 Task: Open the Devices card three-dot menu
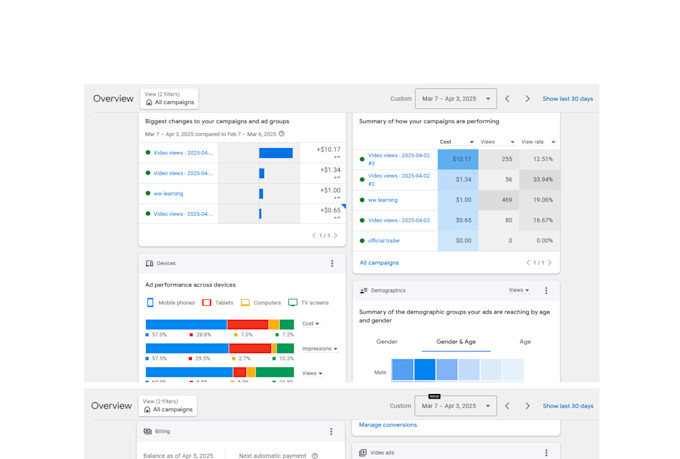pos(332,263)
